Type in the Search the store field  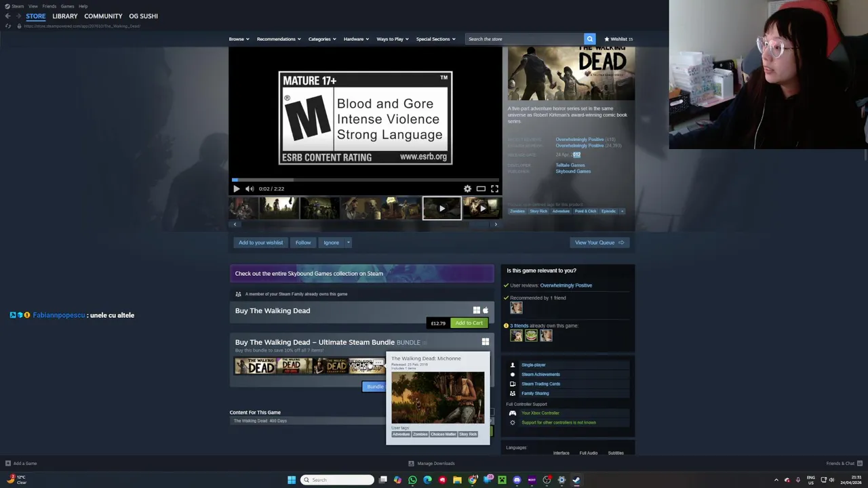click(524, 39)
